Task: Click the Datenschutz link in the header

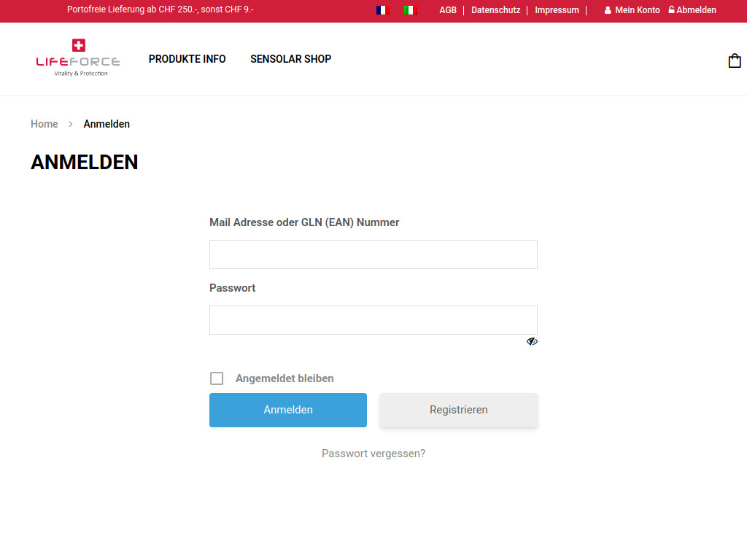Action: pos(495,10)
